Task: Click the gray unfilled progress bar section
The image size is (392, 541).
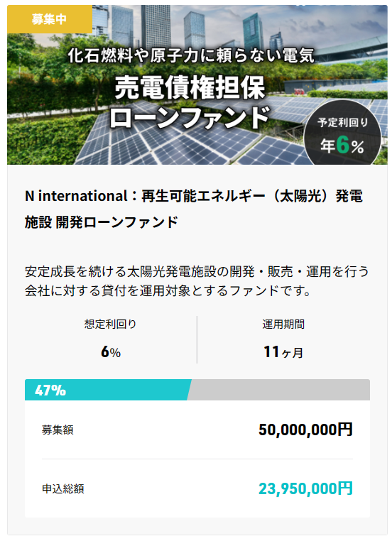Action: [279, 390]
